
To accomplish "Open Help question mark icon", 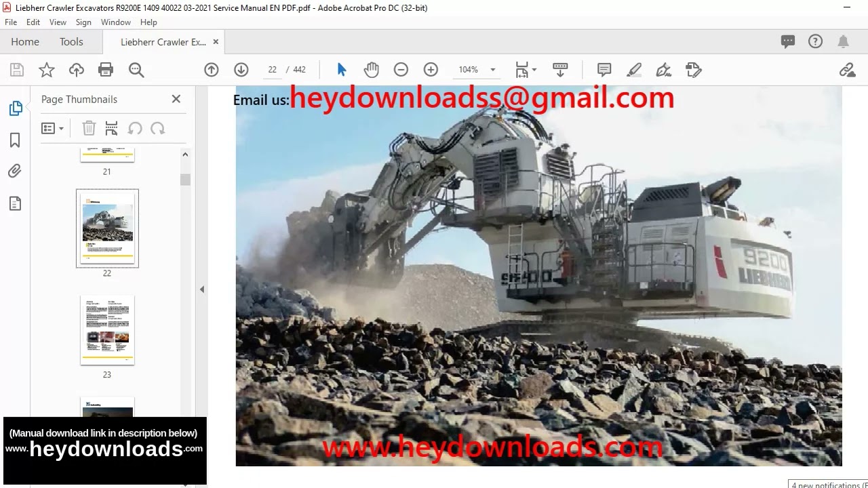I will [x=816, y=42].
